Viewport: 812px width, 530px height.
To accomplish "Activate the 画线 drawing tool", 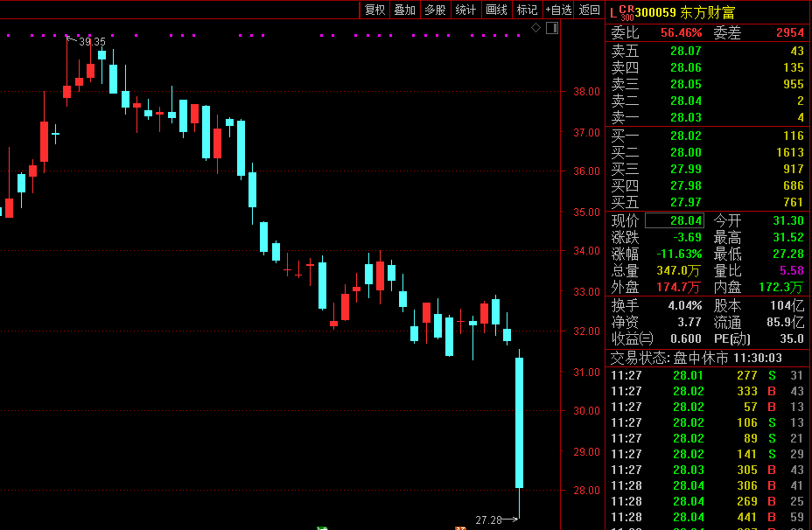I will tap(496, 10).
